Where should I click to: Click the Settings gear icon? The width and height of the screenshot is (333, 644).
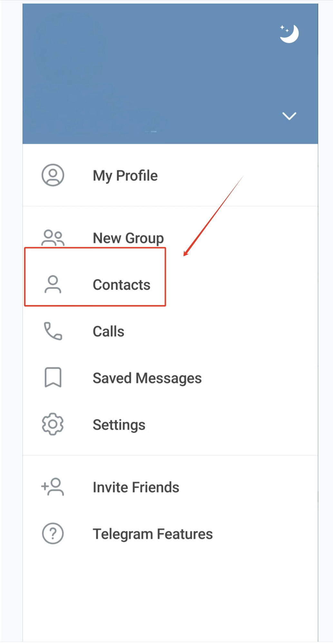click(x=53, y=424)
